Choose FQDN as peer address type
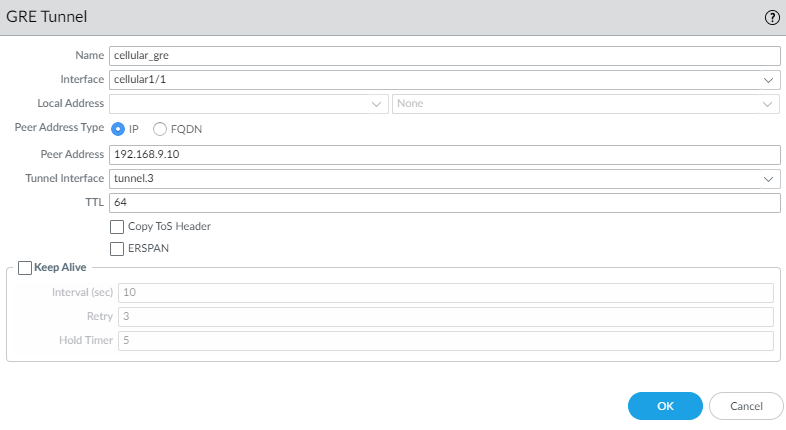This screenshot has height=430, width=786. click(x=160, y=129)
